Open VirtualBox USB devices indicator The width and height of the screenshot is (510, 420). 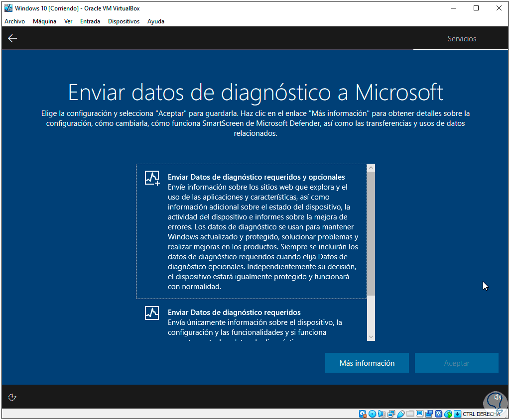click(401, 414)
